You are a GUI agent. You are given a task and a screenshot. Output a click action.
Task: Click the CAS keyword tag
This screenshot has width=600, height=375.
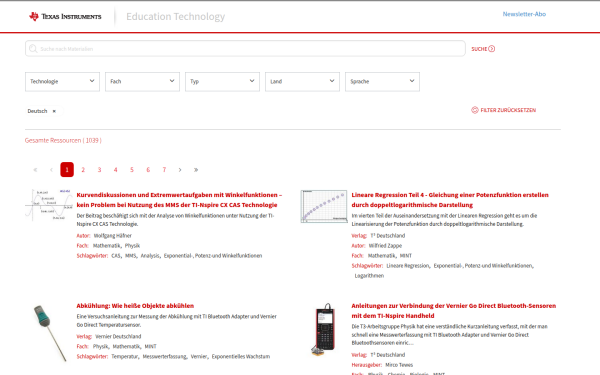116,256
